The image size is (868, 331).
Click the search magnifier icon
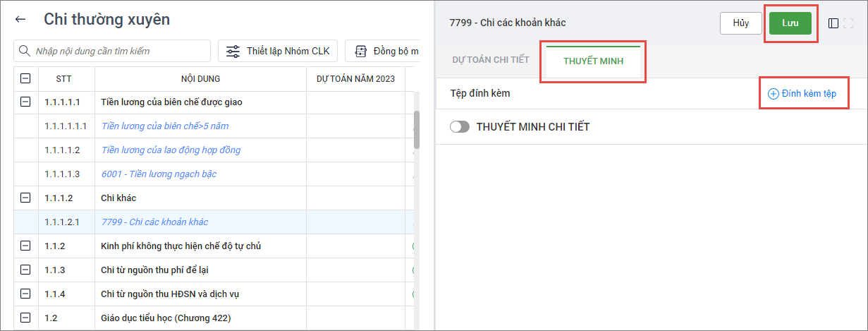click(25, 51)
